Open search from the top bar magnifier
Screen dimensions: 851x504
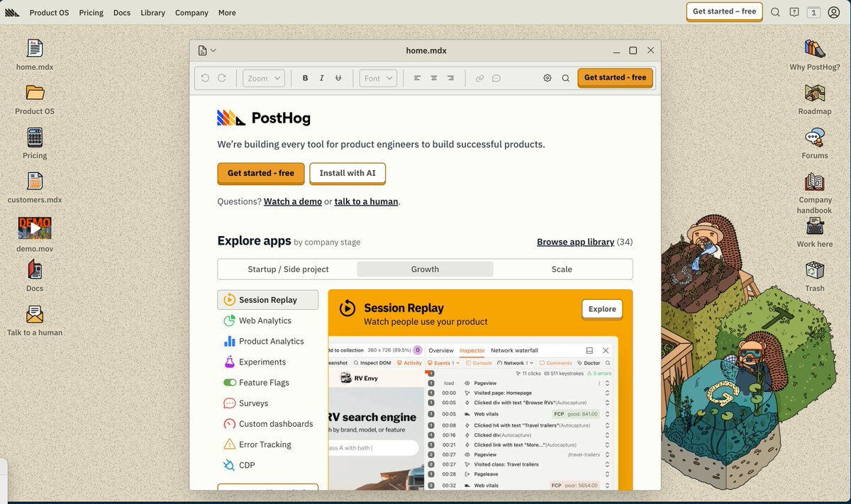click(x=776, y=12)
